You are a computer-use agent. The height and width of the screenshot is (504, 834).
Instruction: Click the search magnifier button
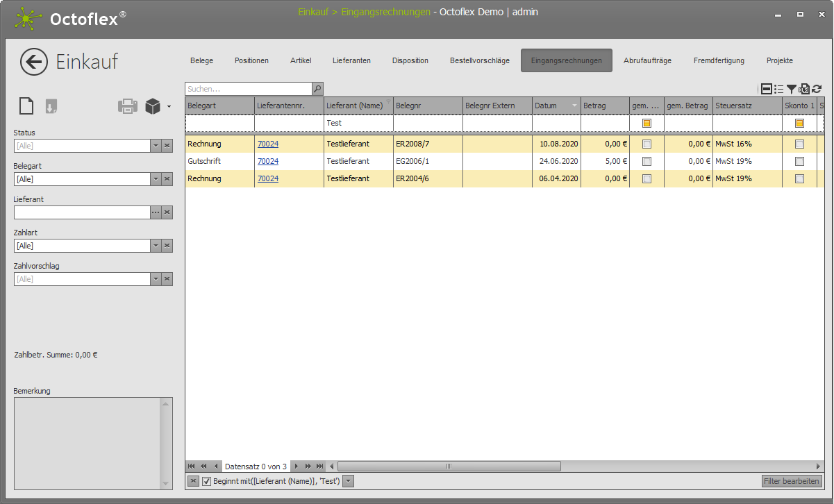click(x=317, y=89)
